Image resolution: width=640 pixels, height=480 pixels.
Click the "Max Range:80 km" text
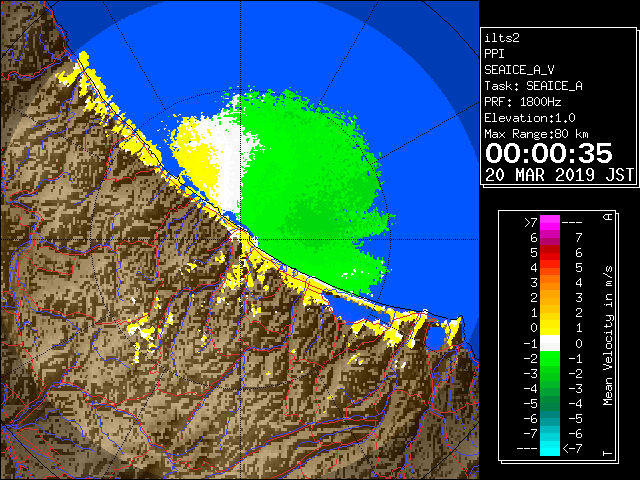[x=536, y=134]
